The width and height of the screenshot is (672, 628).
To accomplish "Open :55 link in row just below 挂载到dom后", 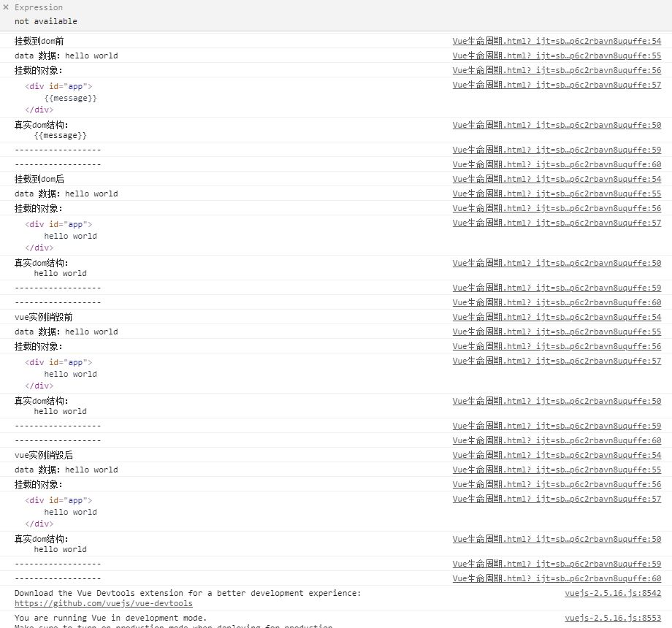I will [x=557, y=194].
